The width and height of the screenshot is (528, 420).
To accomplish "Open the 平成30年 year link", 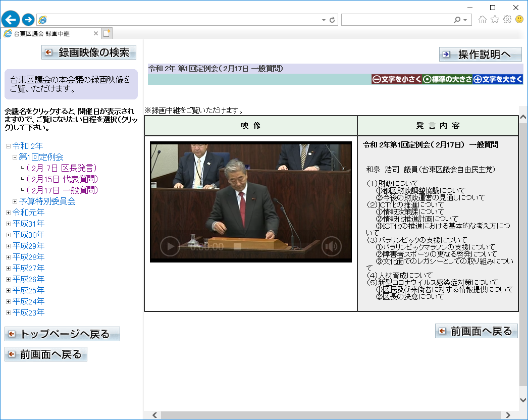I will coord(28,235).
